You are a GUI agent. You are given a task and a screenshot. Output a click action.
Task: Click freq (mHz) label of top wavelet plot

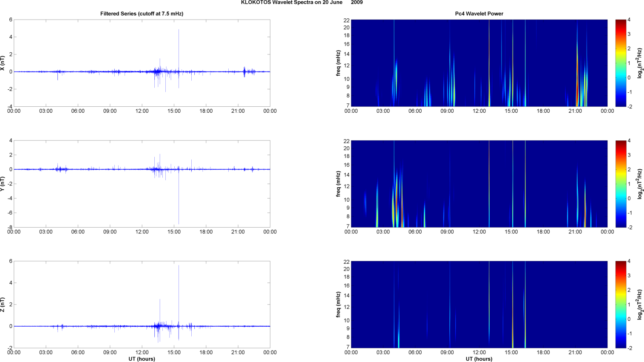click(338, 63)
